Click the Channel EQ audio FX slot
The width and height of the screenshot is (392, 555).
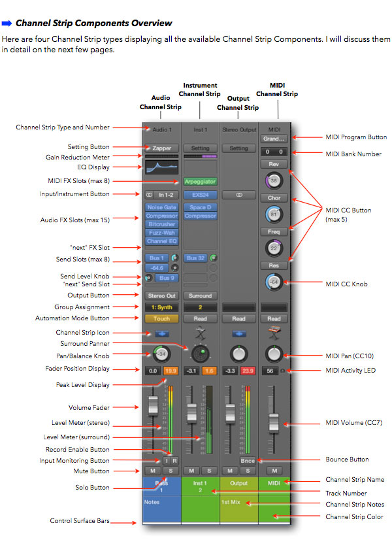pyautogui.click(x=161, y=241)
